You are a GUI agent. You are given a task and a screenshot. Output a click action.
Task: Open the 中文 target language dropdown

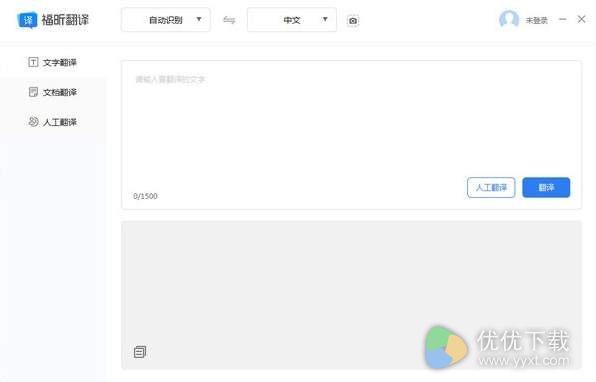[292, 20]
